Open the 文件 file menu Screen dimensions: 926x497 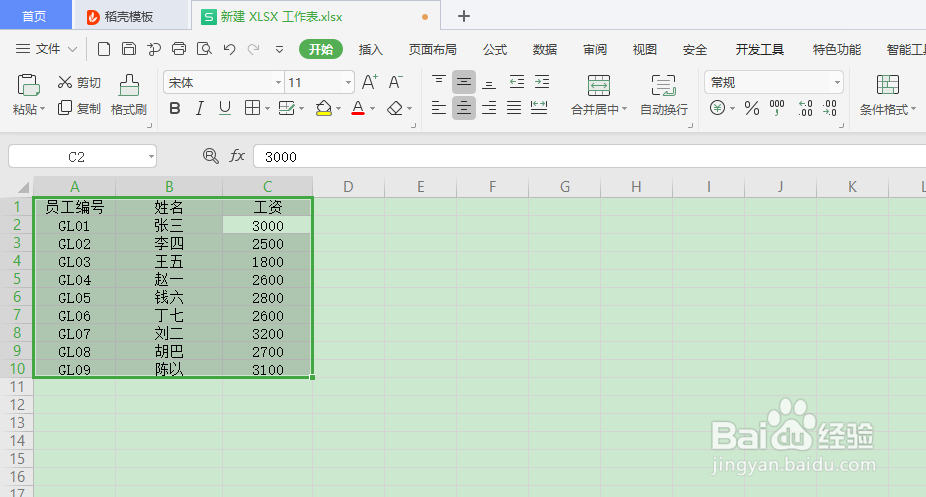tap(46, 49)
